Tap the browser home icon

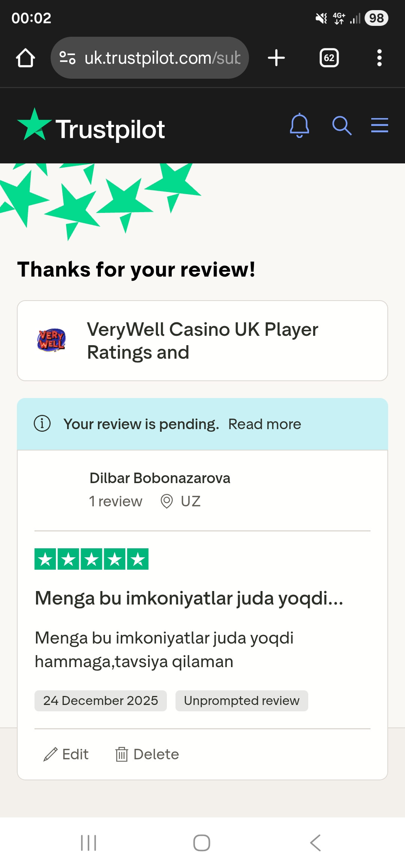(25, 58)
